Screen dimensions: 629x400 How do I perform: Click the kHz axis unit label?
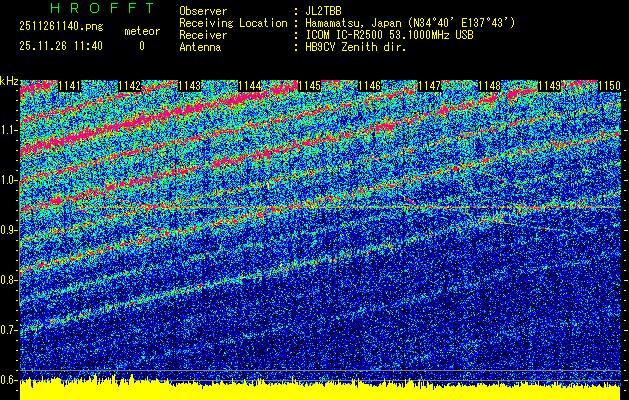(x=9, y=81)
